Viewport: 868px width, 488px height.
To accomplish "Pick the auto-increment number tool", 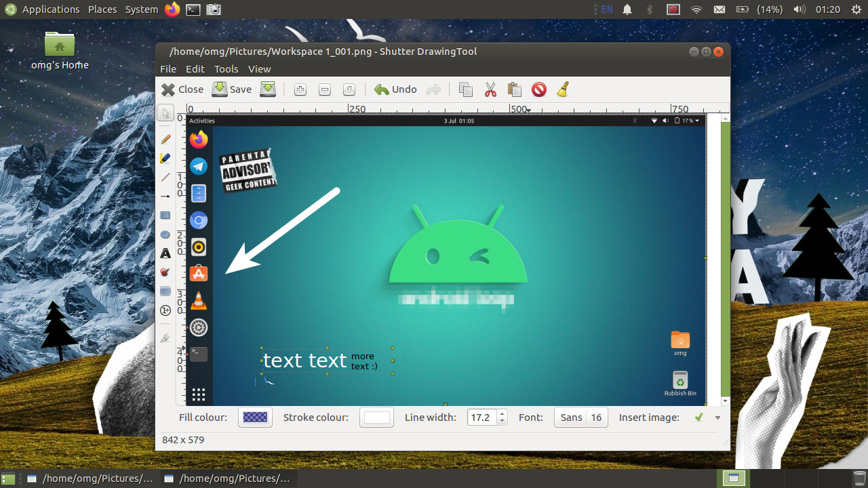I will point(165,310).
